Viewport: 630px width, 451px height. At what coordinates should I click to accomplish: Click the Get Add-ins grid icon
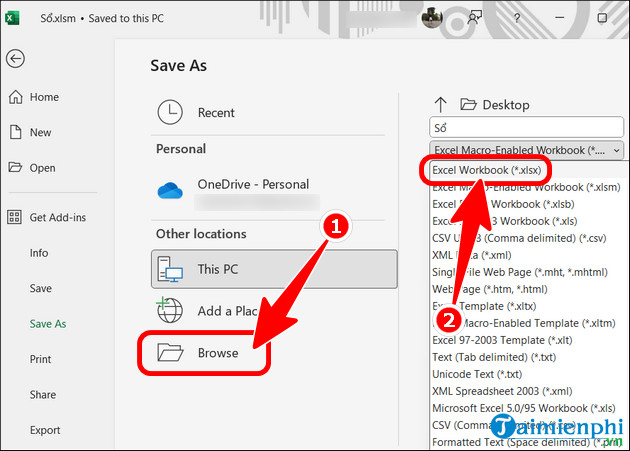tap(14, 217)
